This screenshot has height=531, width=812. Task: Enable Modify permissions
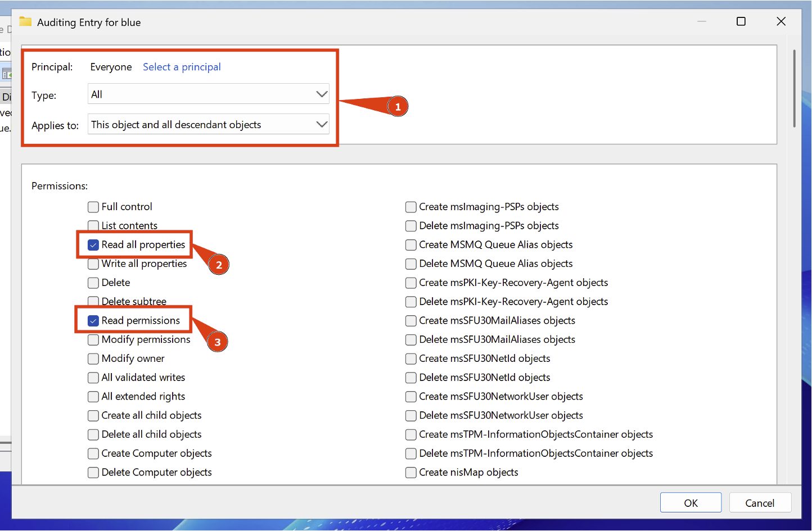(93, 339)
